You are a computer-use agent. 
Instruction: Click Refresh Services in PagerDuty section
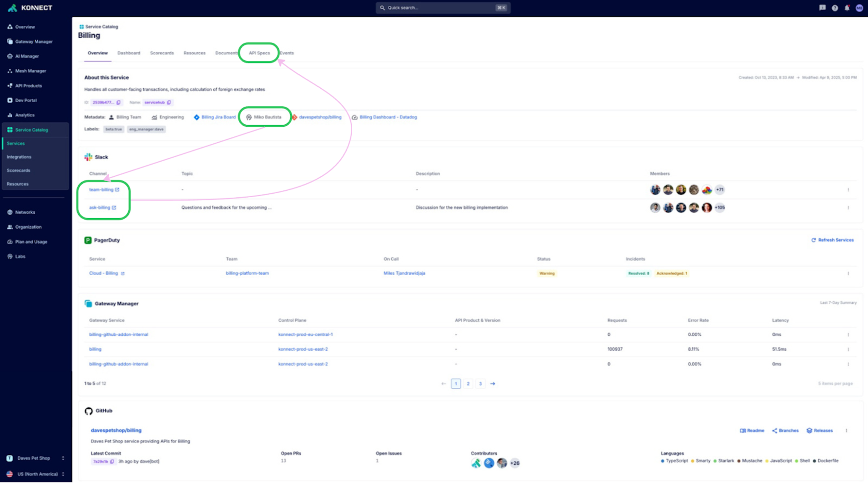(832, 240)
